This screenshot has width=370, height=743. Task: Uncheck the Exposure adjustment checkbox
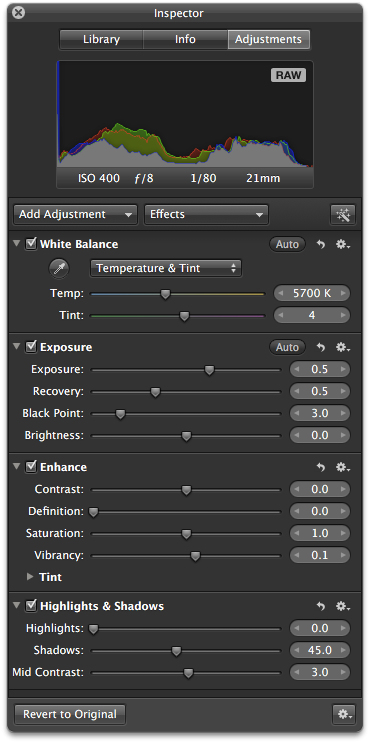[x=31, y=347]
